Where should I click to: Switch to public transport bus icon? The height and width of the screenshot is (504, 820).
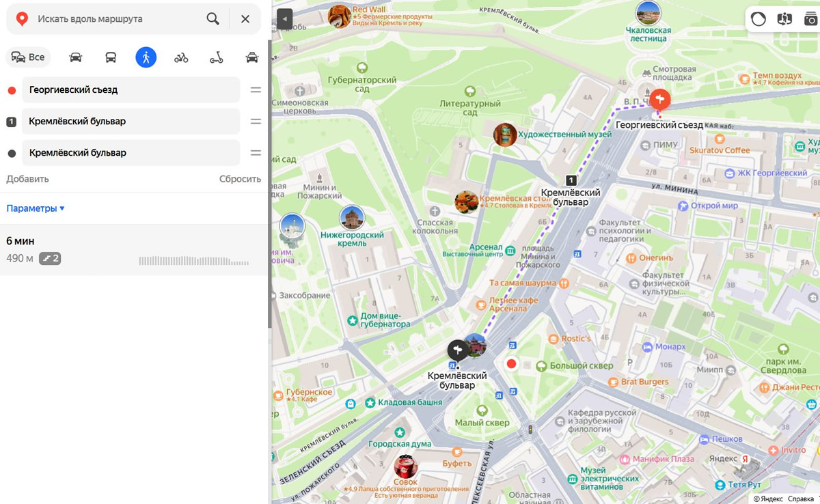tap(111, 57)
